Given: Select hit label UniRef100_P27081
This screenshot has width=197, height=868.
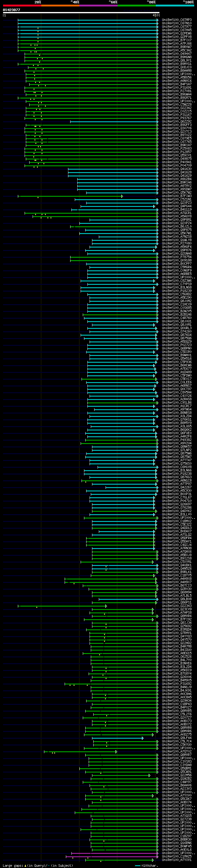Looking at the screenshot, I should tap(176, 91).
